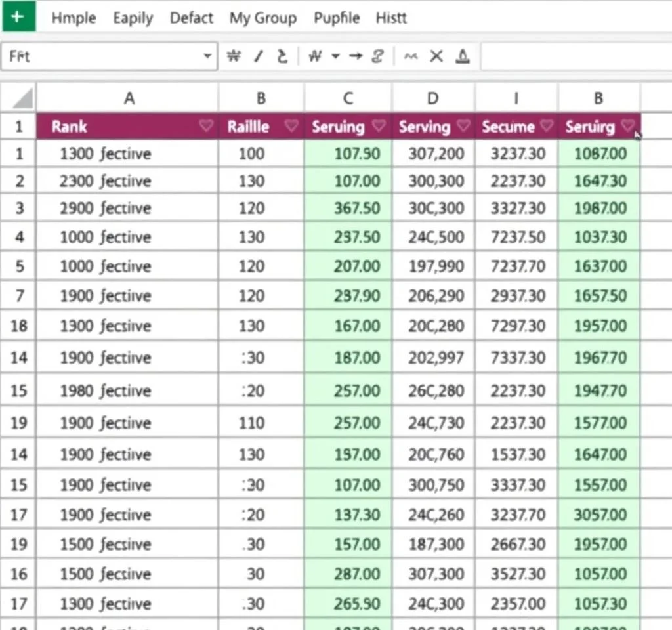Open the Raillle column filter dropdown
The image size is (672, 630).
(x=291, y=126)
